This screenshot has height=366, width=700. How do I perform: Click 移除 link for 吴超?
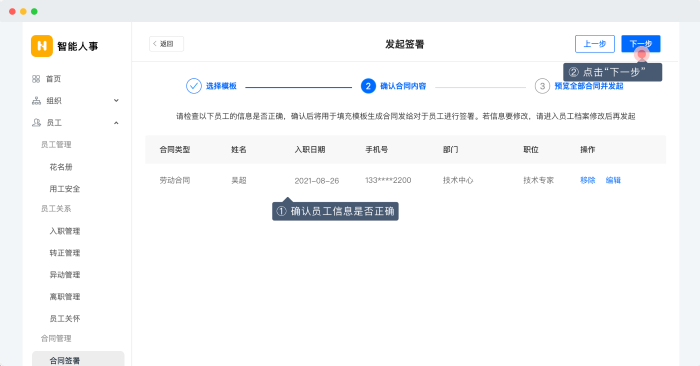tap(588, 180)
